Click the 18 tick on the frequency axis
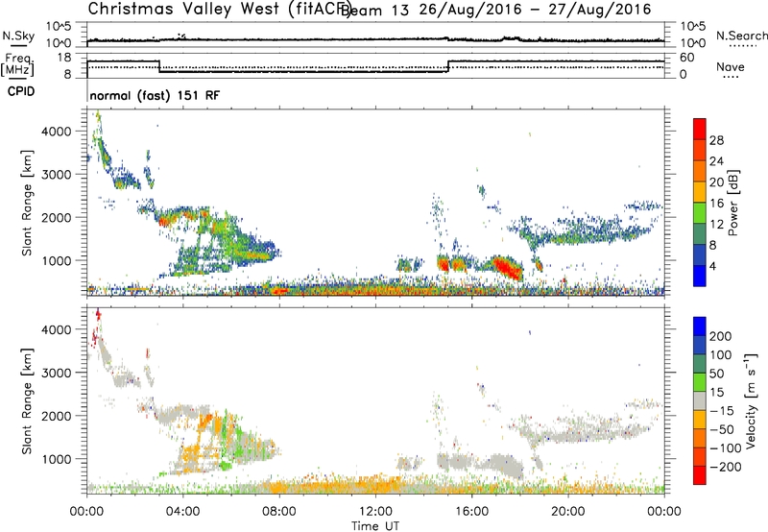This screenshot has height=532, width=768. click(x=63, y=58)
